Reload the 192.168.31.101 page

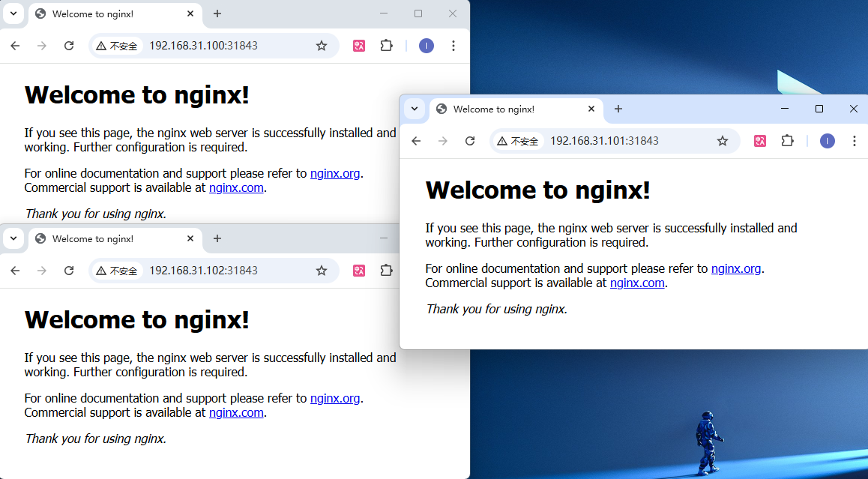(x=469, y=141)
